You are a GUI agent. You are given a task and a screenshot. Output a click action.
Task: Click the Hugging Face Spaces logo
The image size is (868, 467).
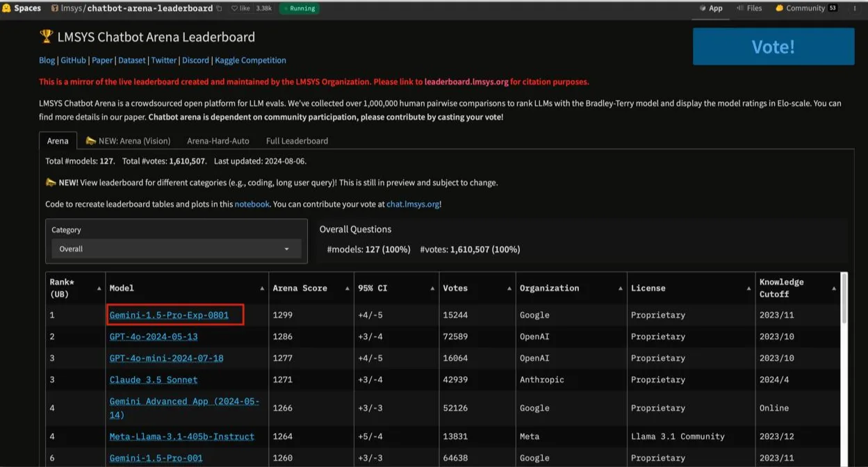coord(7,8)
